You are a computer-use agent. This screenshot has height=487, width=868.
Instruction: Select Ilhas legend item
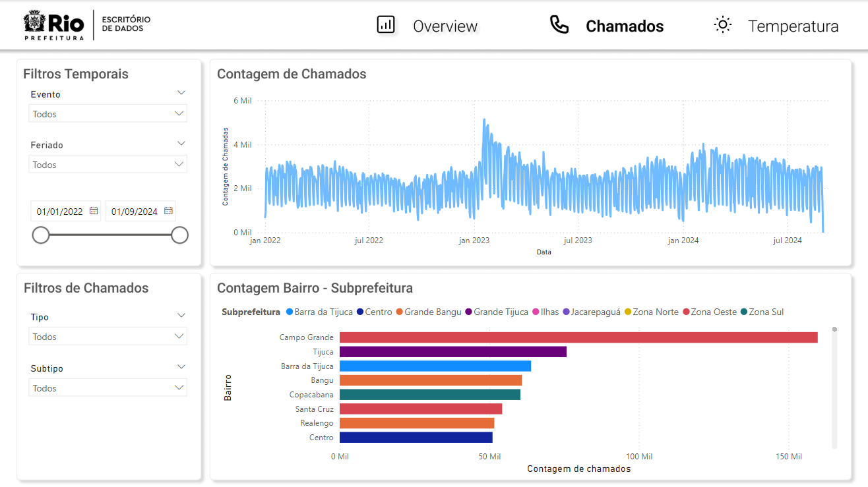tap(545, 312)
